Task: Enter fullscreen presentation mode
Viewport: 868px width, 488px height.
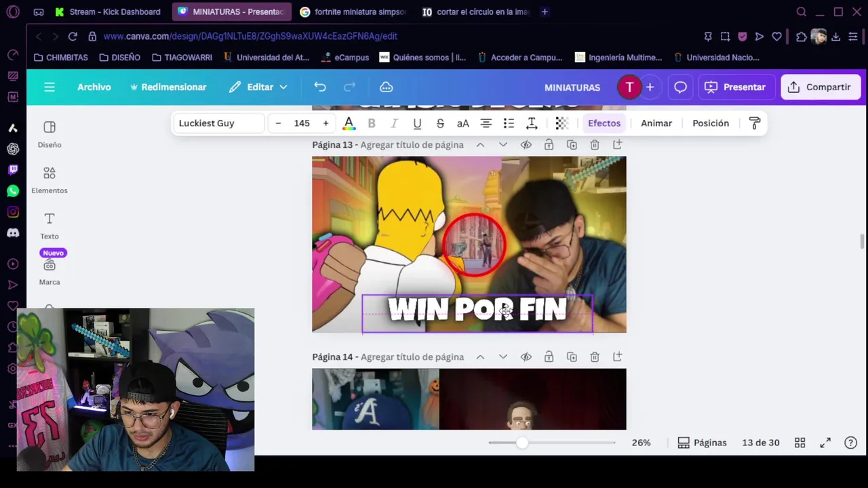Action: pos(825,443)
